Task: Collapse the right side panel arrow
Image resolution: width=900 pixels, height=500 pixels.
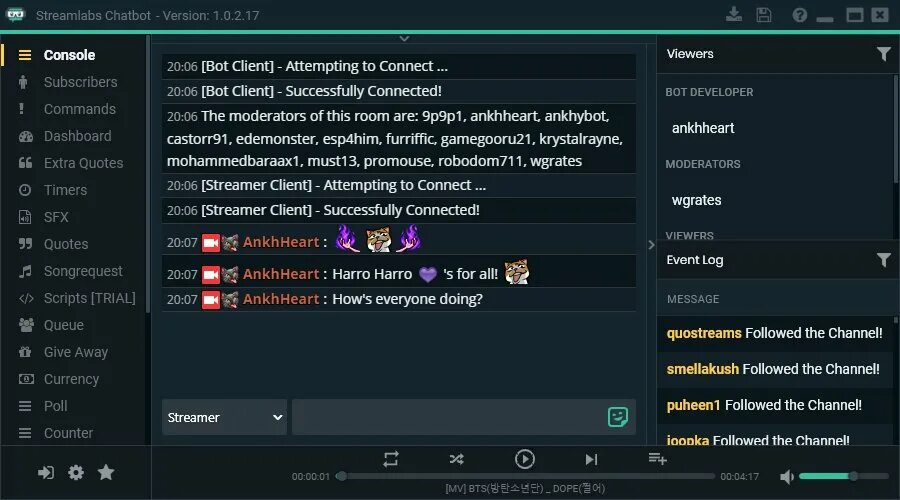Action: [x=651, y=245]
